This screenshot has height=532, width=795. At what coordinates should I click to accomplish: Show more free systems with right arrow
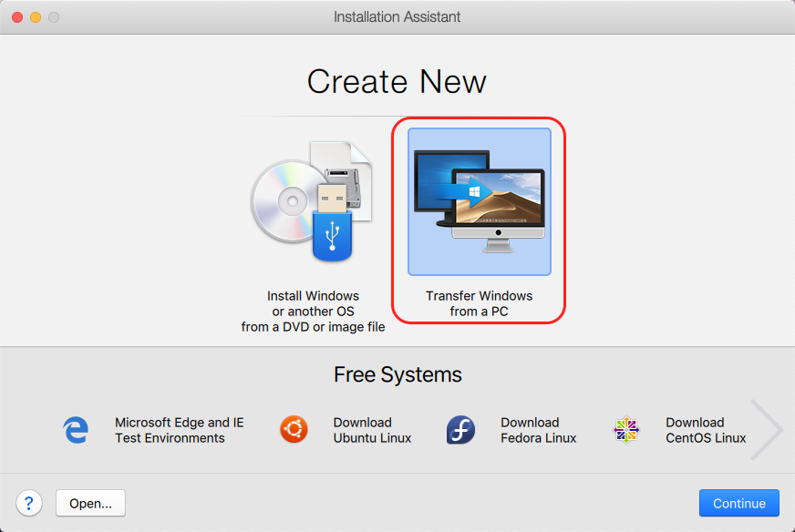pos(764,429)
